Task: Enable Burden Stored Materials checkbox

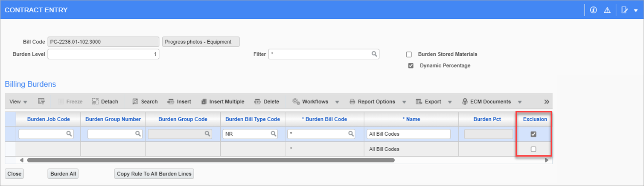Action: [x=409, y=54]
